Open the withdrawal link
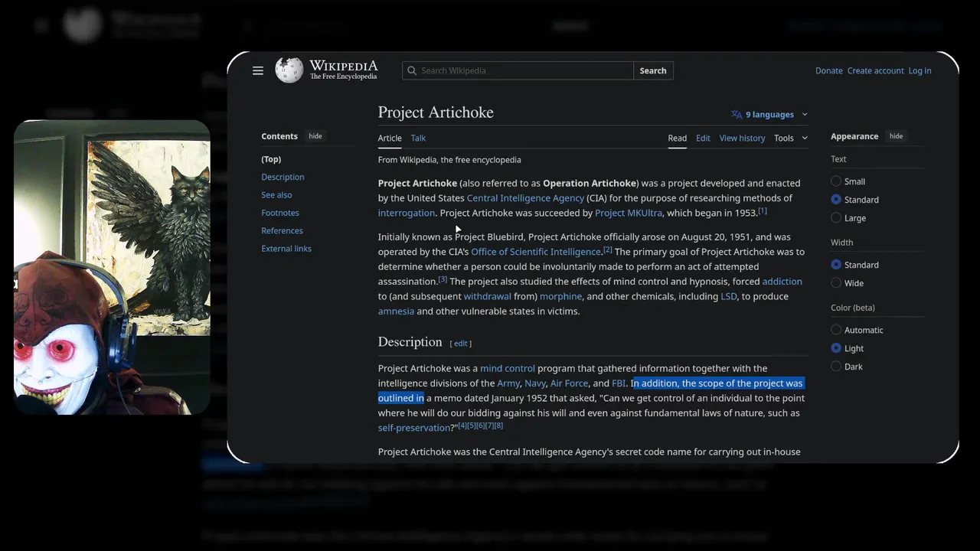 pos(487,296)
